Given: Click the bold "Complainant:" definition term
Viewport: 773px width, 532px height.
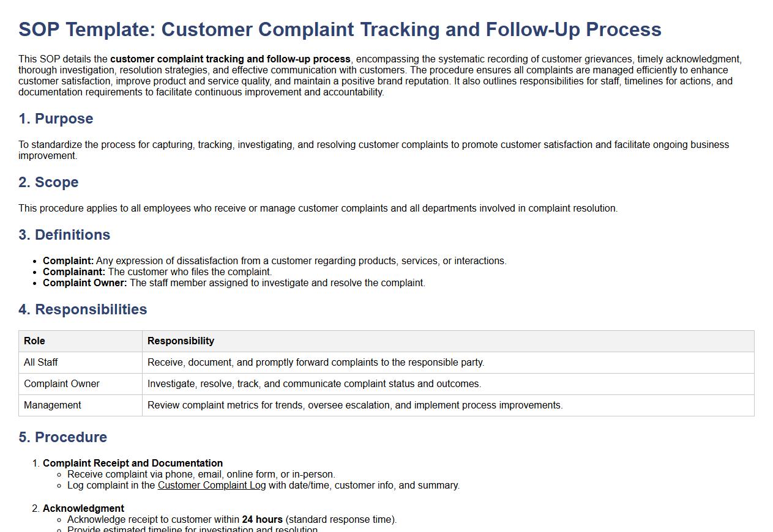Looking at the screenshot, I should (74, 272).
